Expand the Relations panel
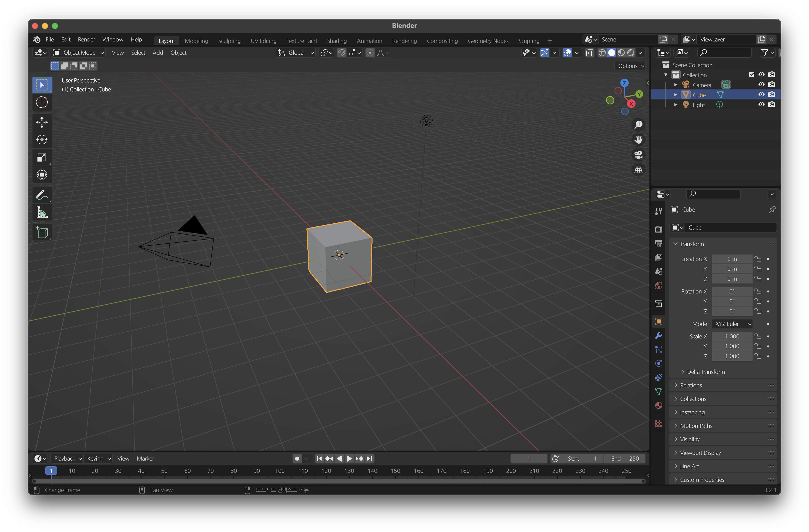 point(691,385)
